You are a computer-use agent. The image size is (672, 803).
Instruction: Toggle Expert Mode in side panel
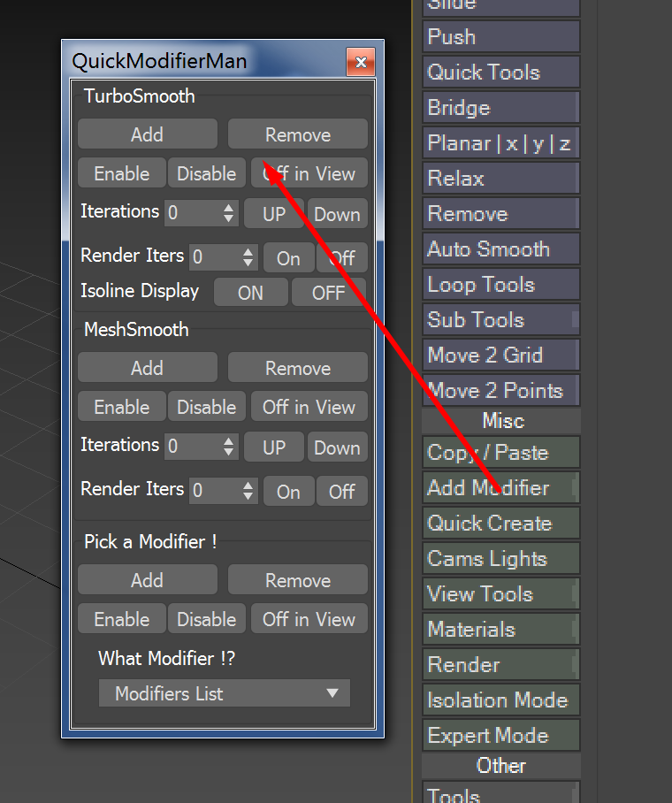[501, 734]
